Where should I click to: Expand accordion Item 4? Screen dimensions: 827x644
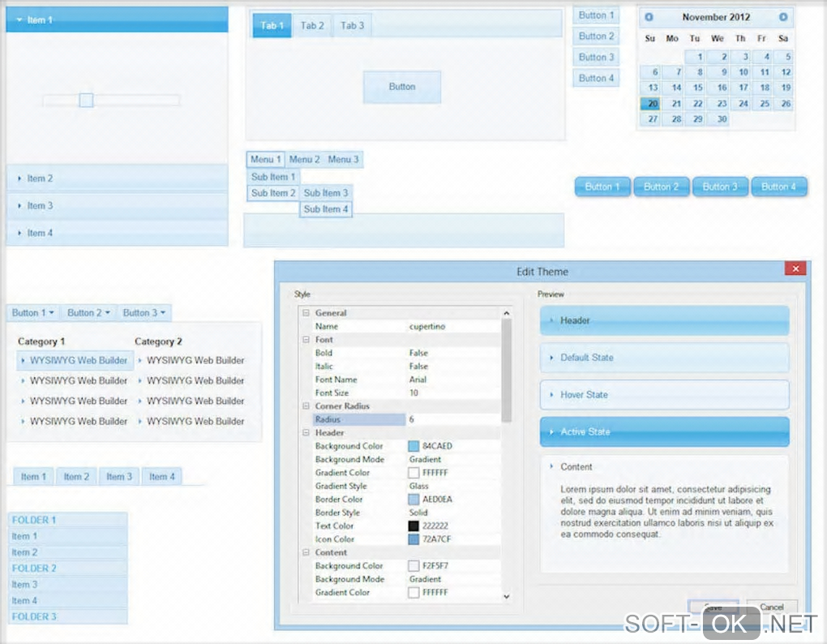(117, 233)
